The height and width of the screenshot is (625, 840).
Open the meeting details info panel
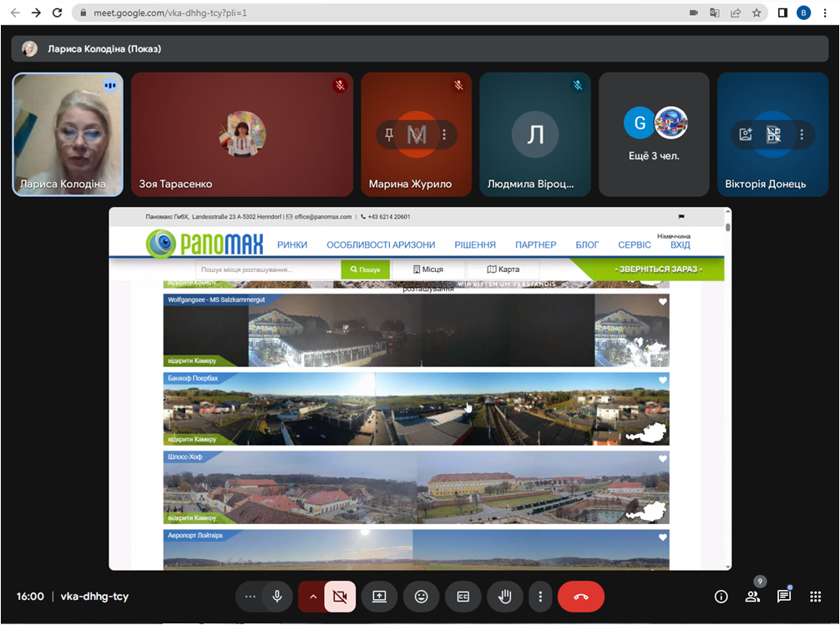721,597
